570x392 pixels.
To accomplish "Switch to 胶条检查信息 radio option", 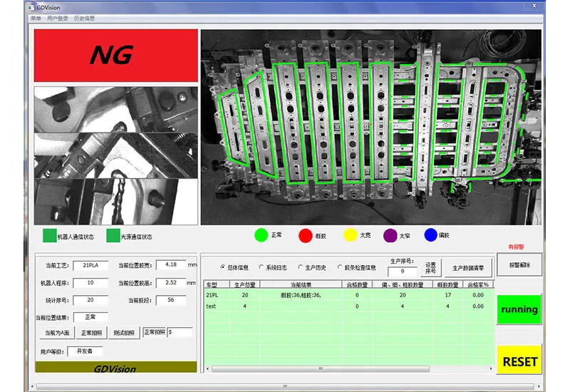I will point(340,267).
